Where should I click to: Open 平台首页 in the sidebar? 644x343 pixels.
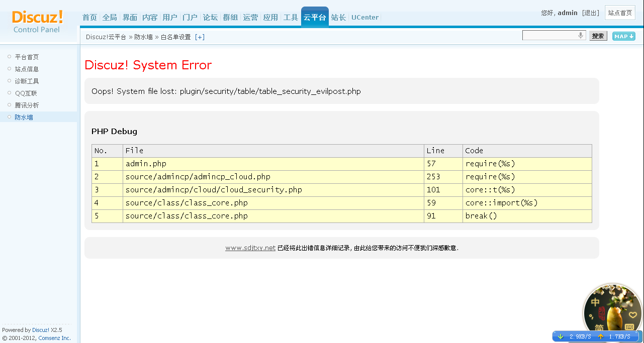(27, 57)
